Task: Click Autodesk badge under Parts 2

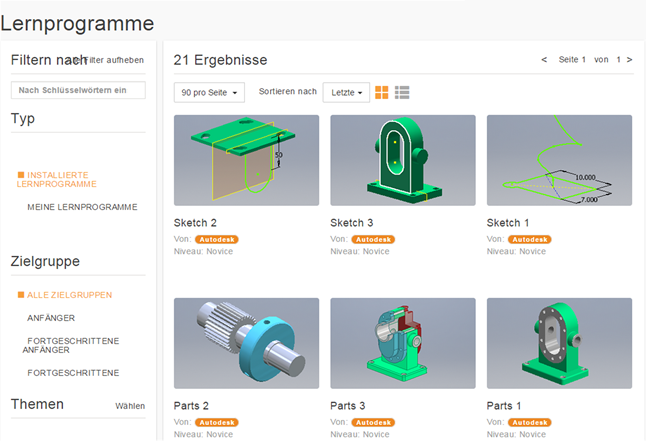Action: click(x=217, y=422)
